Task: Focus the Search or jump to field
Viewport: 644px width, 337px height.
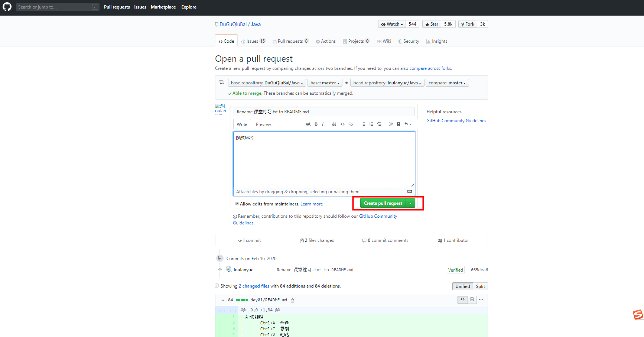Action: [x=58, y=7]
